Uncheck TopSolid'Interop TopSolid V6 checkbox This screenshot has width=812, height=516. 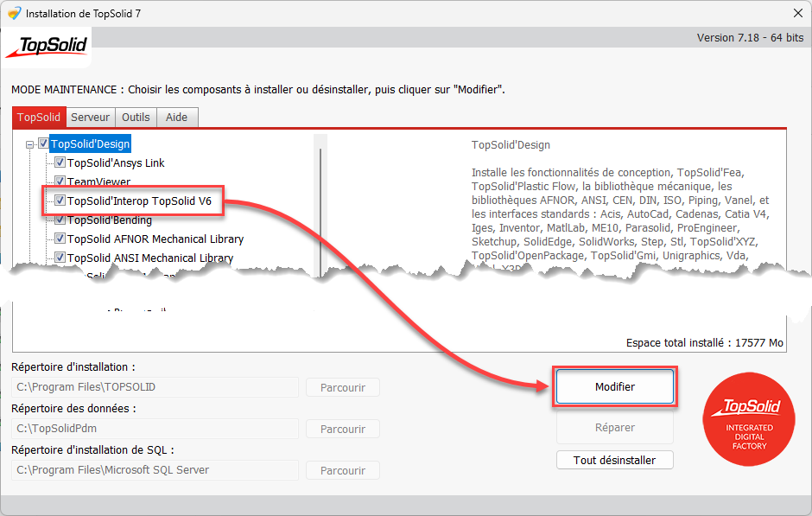(x=60, y=201)
